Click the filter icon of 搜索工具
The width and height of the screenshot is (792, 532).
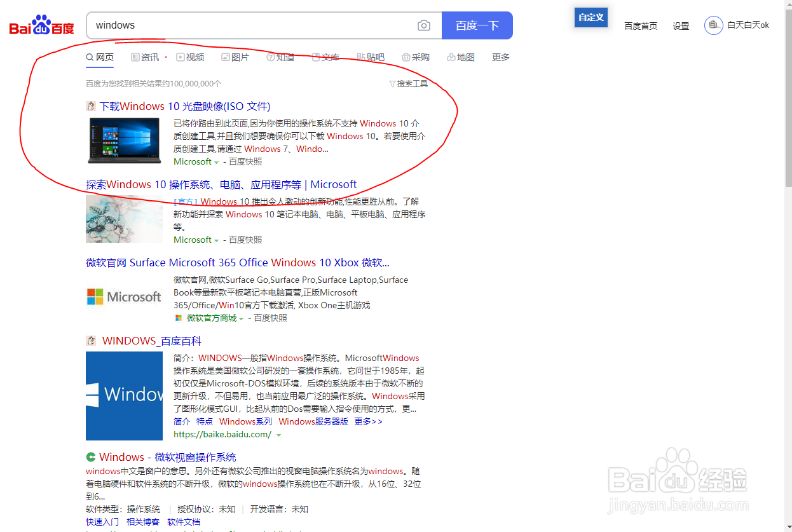click(x=392, y=84)
